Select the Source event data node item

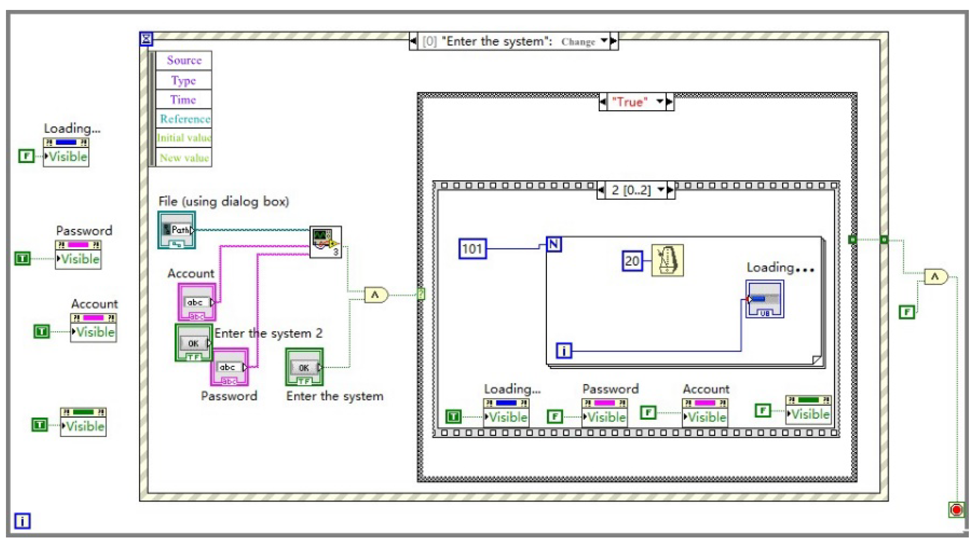[184, 60]
